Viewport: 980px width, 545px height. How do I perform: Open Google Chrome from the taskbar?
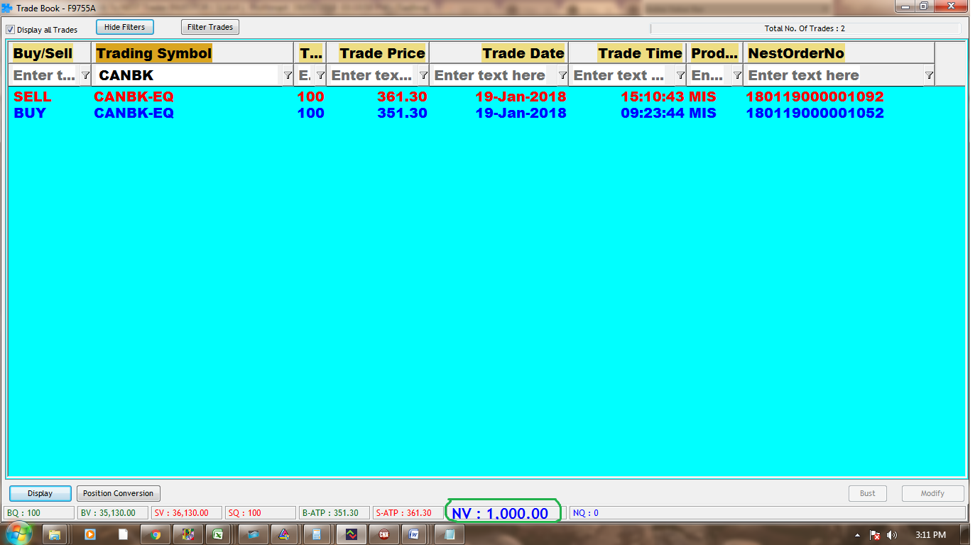156,534
